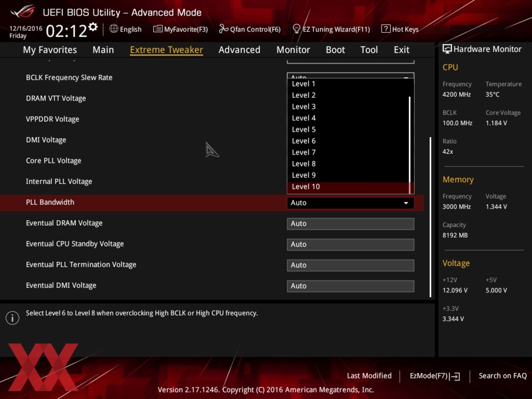
Task: Go to the Exit tab
Action: (401, 50)
